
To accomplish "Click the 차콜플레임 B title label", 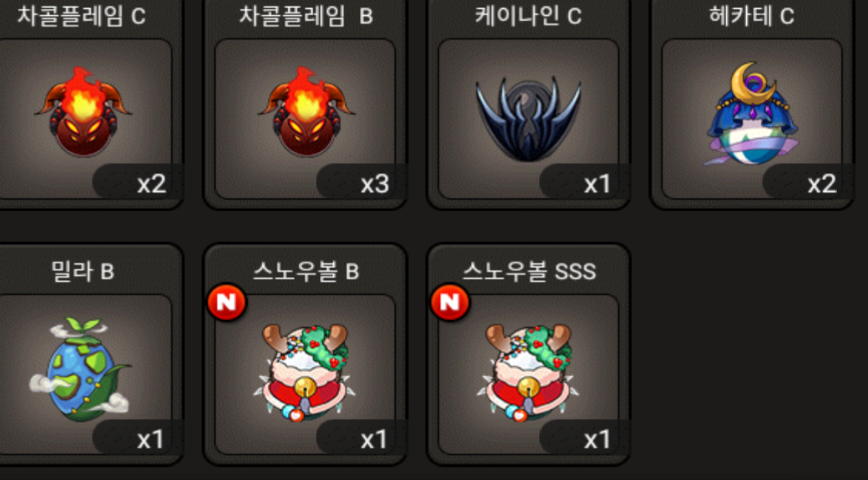I will pos(306,15).
